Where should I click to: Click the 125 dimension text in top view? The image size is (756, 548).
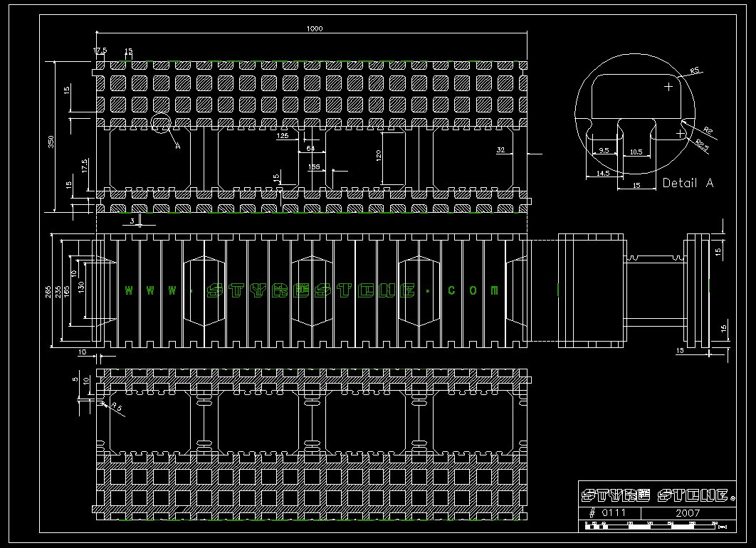[282, 135]
